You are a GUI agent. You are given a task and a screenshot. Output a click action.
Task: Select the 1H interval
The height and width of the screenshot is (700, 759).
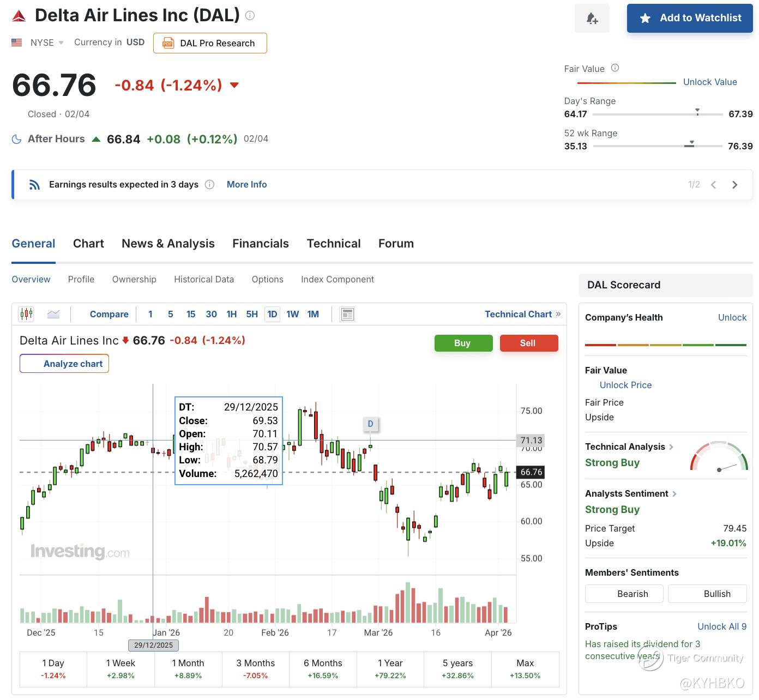pos(232,314)
